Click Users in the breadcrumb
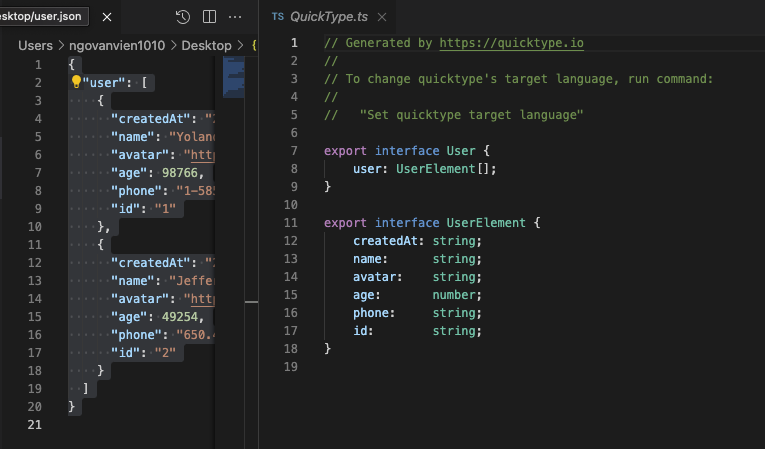Viewport: 765px width, 449px height. [x=35, y=45]
